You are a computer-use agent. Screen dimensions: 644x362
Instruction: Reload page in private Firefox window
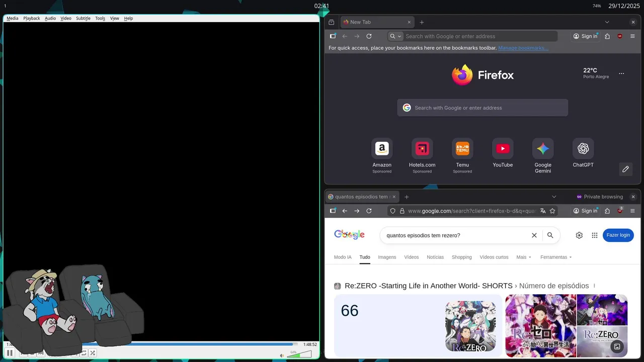(369, 211)
